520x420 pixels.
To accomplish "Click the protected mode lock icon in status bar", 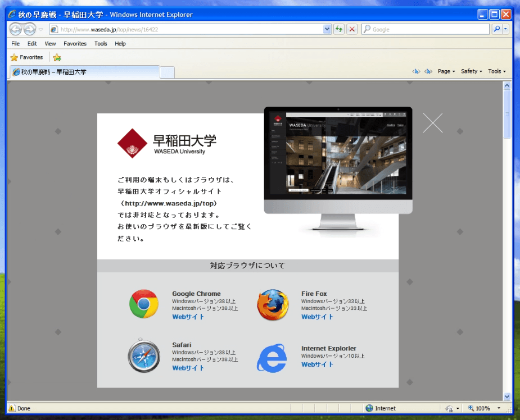I will pos(449,408).
